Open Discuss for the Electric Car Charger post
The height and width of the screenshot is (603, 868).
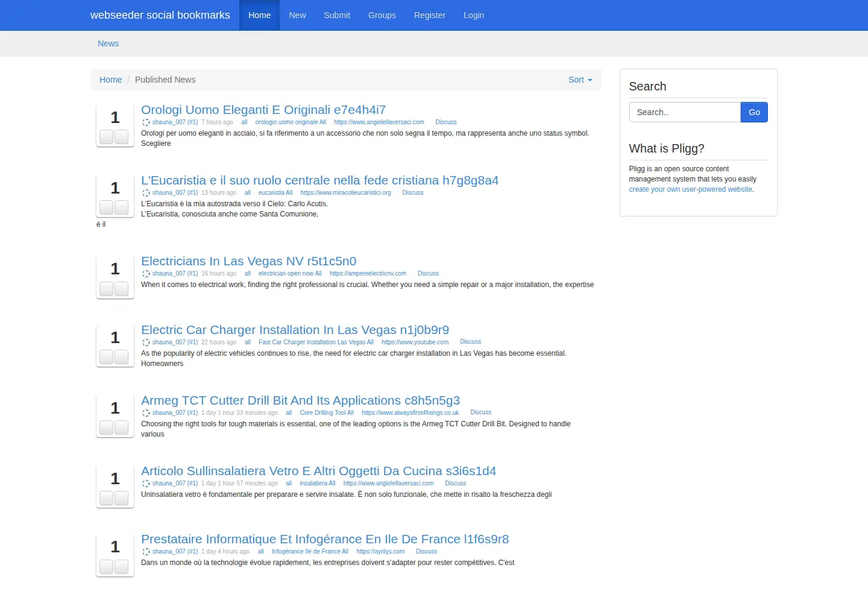(x=471, y=342)
